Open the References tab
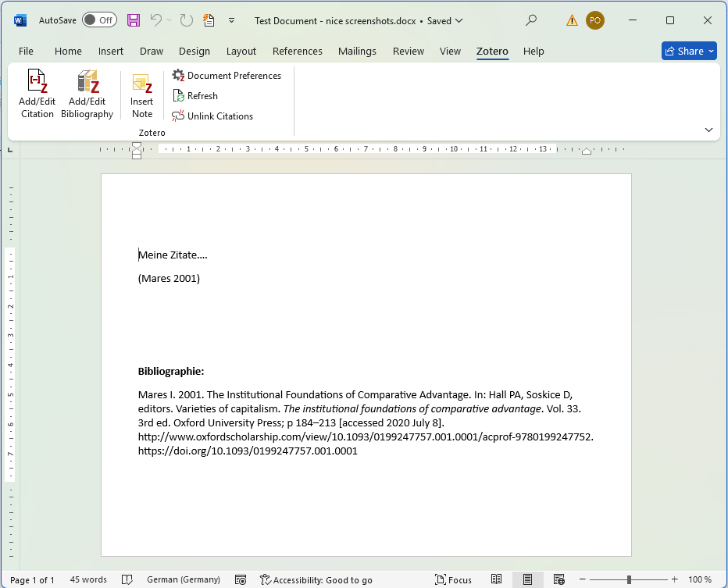Screen dimensions: 728x588 point(297,51)
